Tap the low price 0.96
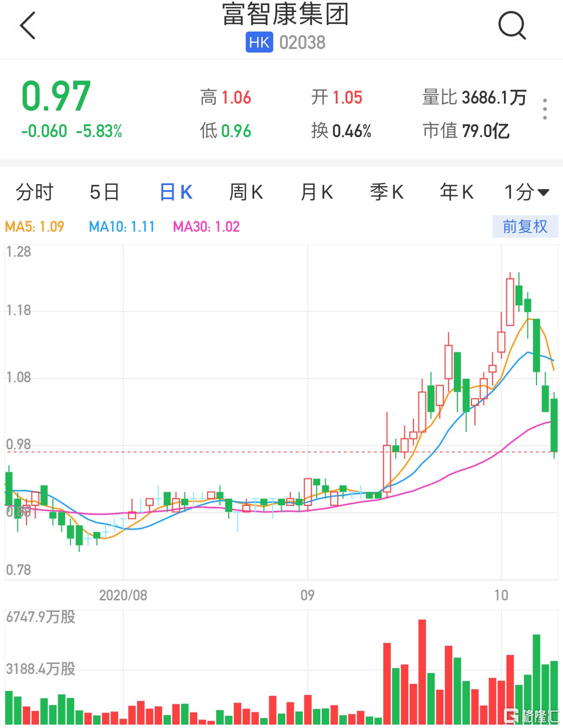The height and width of the screenshot is (728, 563). tap(236, 131)
